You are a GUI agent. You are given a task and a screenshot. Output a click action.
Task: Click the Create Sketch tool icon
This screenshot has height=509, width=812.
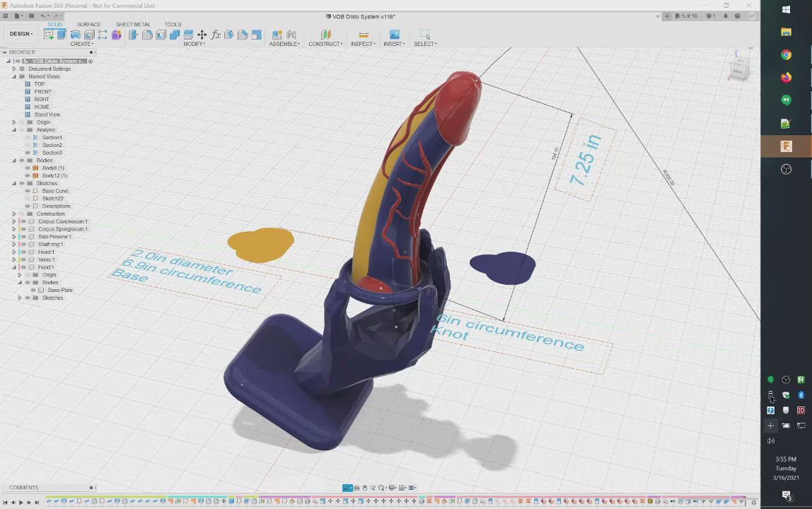[49, 35]
